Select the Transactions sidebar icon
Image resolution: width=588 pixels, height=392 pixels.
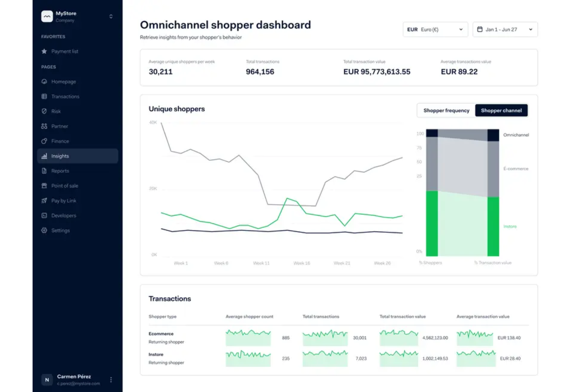tap(44, 96)
